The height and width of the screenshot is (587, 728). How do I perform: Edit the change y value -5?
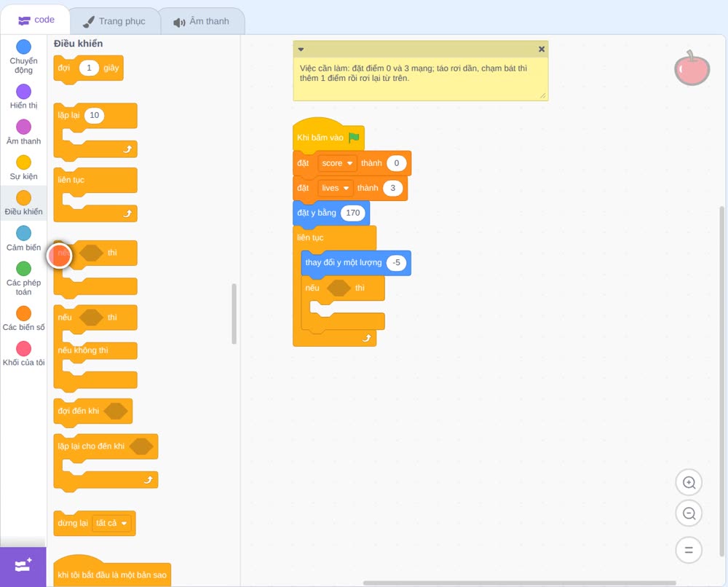396,263
